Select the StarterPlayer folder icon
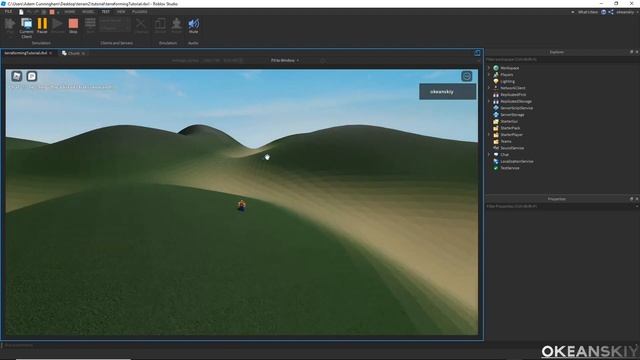This screenshot has height=360, width=640. (496, 135)
